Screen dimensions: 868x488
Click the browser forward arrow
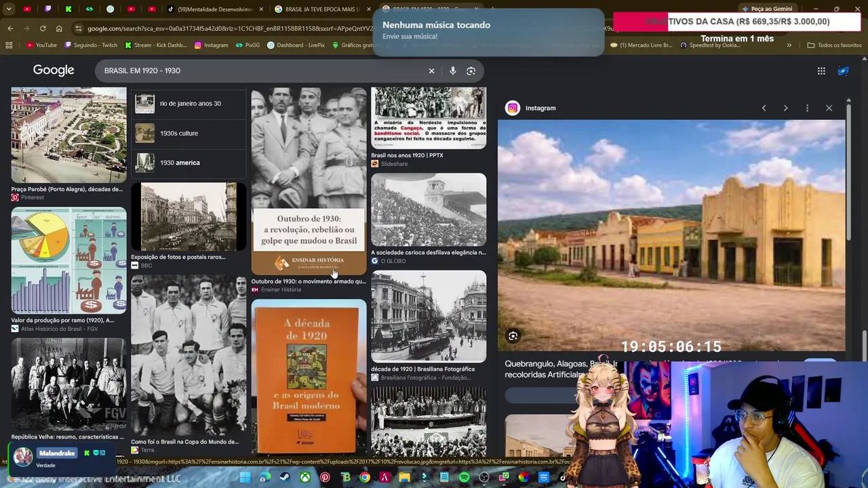(x=26, y=28)
